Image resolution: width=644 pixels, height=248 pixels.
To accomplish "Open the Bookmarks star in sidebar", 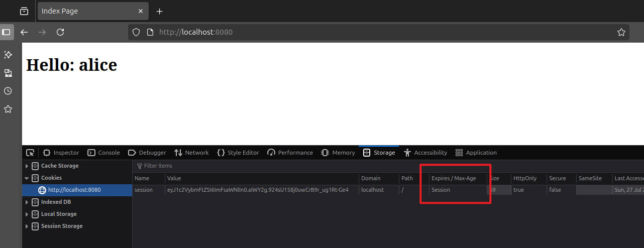I will [8, 109].
